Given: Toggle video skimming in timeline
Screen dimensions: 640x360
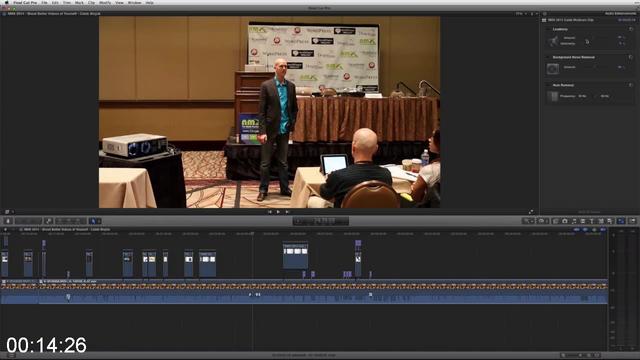Looking at the screenshot, I should [577, 230].
